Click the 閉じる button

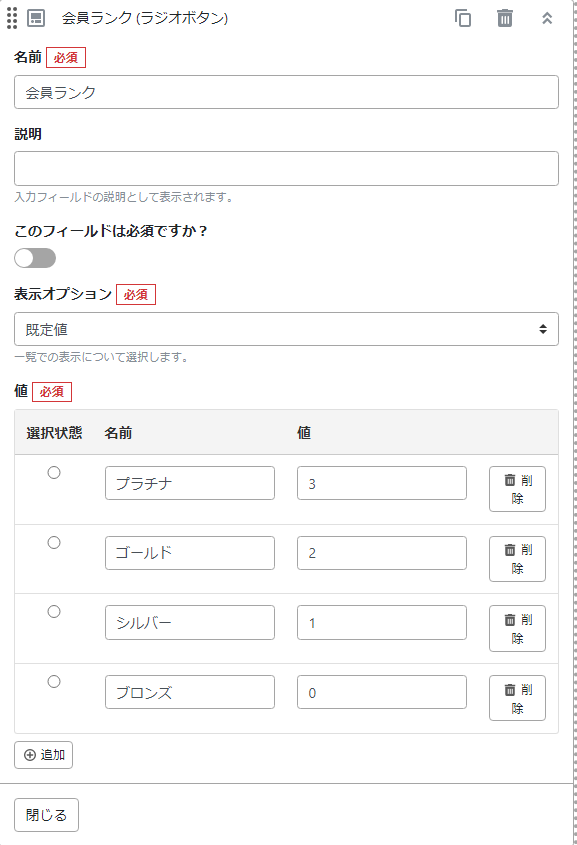(x=44, y=814)
